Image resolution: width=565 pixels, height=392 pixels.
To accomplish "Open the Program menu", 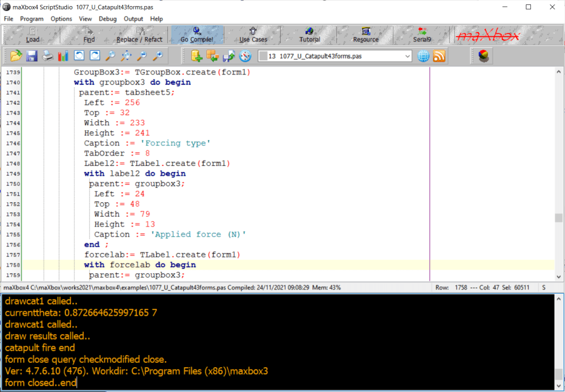I will [x=32, y=19].
